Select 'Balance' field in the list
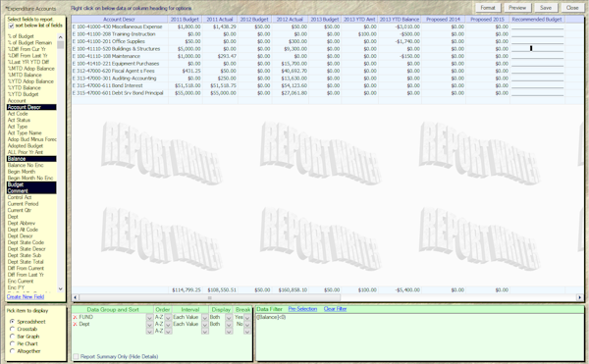The width and height of the screenshot is (589, 364). coord(31,159)
